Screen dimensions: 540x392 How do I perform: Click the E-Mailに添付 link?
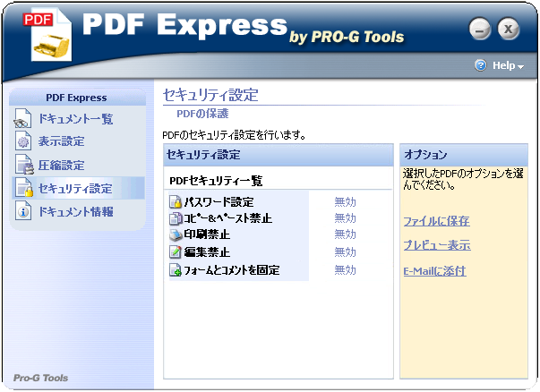[x=434, y=271]
